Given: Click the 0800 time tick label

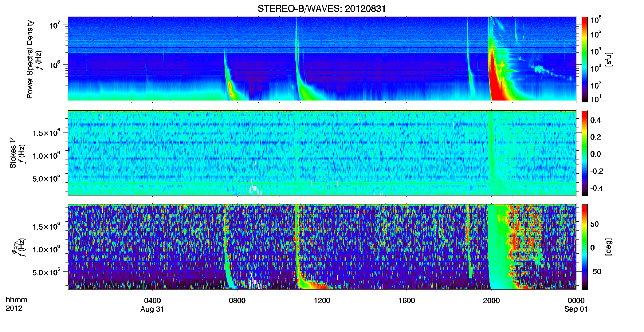Looking at the screenshot, I should pyautogui.click(x=237, y=301).
